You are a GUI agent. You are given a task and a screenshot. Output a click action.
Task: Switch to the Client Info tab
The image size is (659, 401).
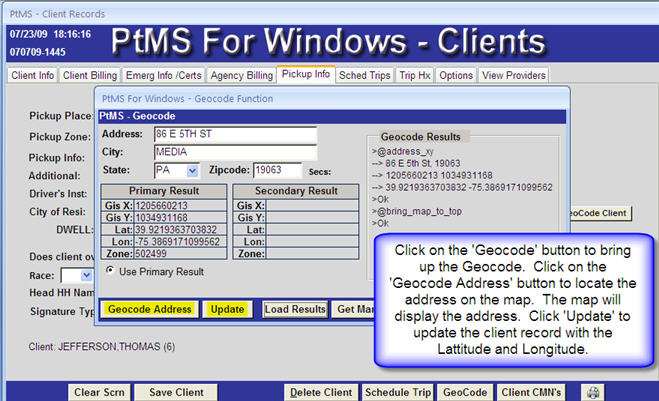[32, 75]
